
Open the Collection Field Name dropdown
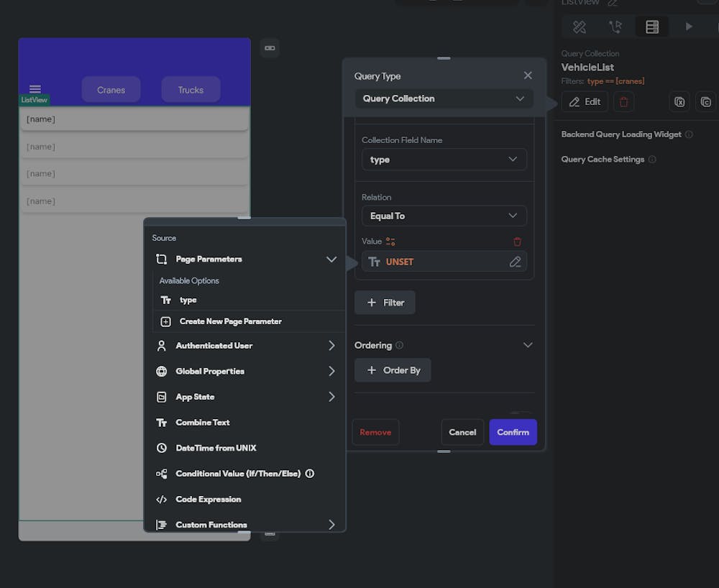(x=444, y=160)
